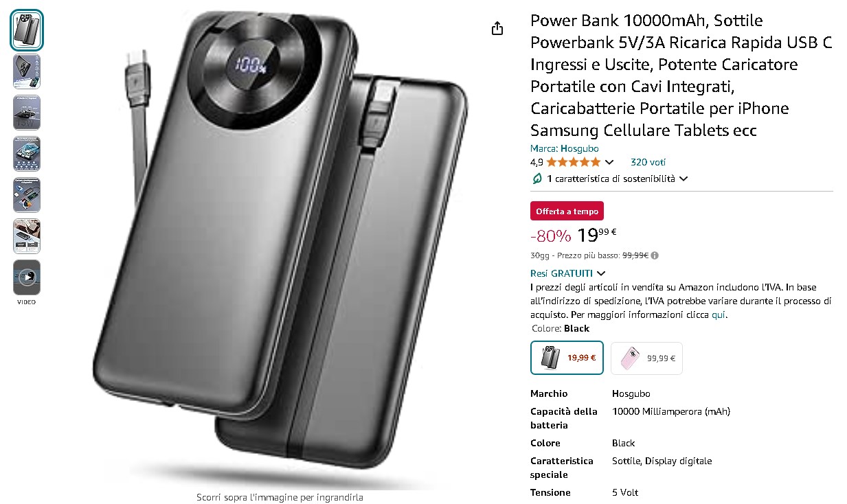View the second product image thumbnail

click(27, 71)
